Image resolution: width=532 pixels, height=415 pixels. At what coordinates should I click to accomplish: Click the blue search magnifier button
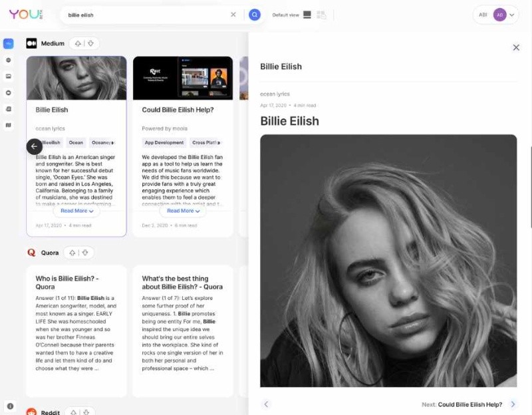tap(254, 15)
